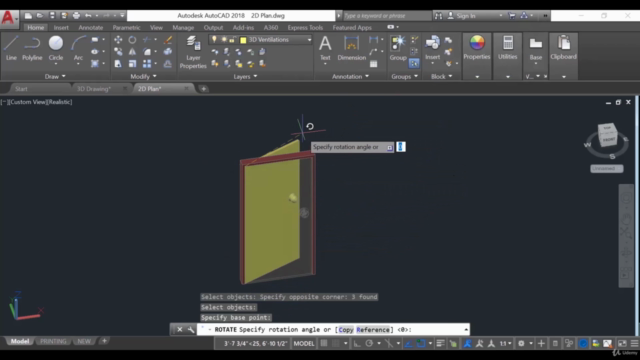Expand the Block panel

click(442, 76)
